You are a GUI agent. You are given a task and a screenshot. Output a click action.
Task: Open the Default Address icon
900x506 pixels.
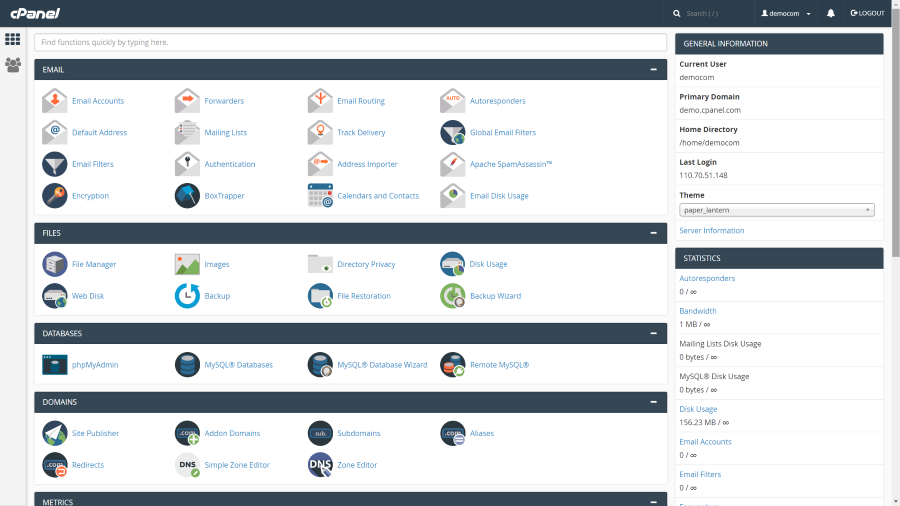55,133
